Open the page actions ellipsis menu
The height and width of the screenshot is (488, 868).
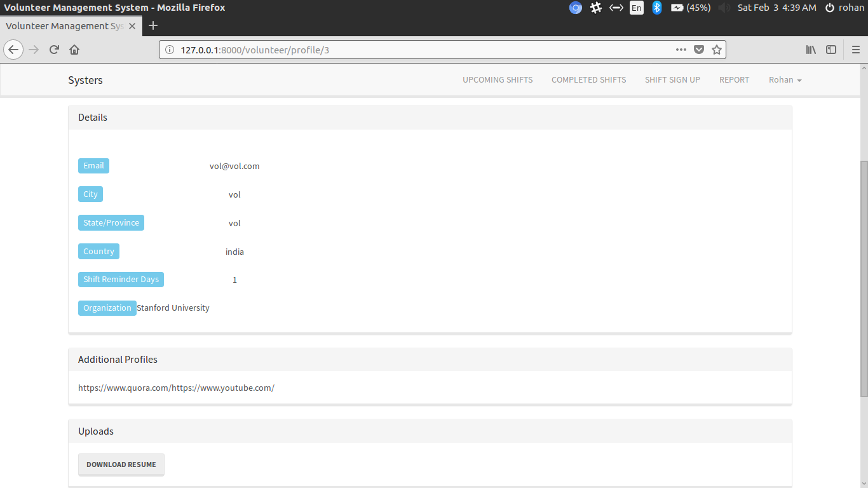tap(681, 49)
